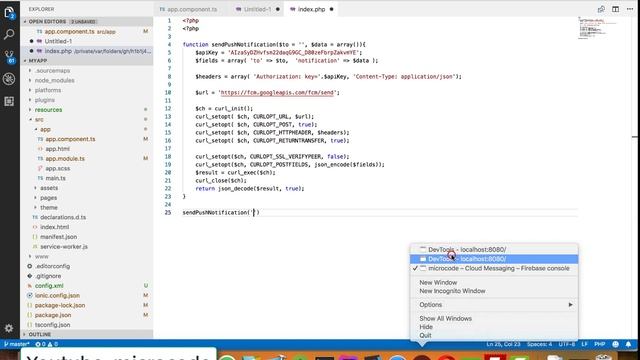Select New Window from dock menu
640x360 pixels.
point(438,282)
